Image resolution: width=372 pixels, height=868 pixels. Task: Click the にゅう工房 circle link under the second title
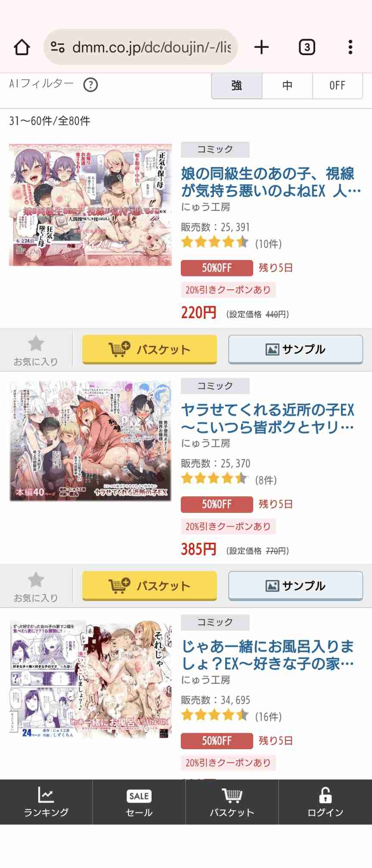206,443
